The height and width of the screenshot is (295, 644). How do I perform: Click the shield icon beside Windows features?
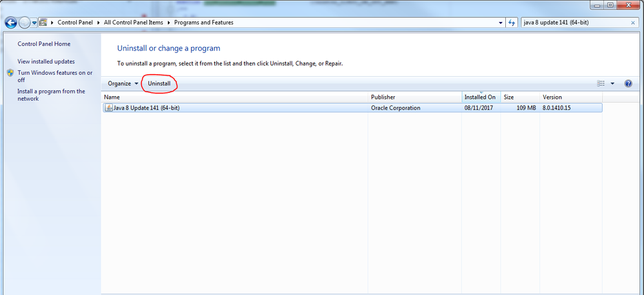pos(11,73)
